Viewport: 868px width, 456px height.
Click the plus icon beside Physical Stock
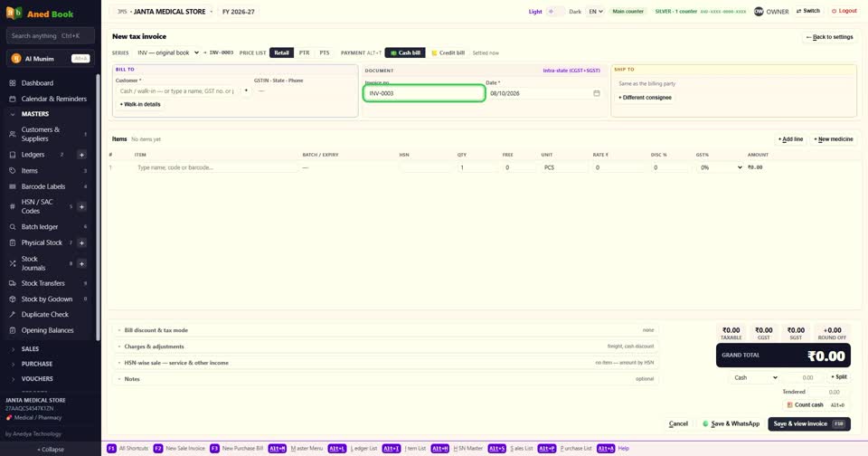coord(81,242)
